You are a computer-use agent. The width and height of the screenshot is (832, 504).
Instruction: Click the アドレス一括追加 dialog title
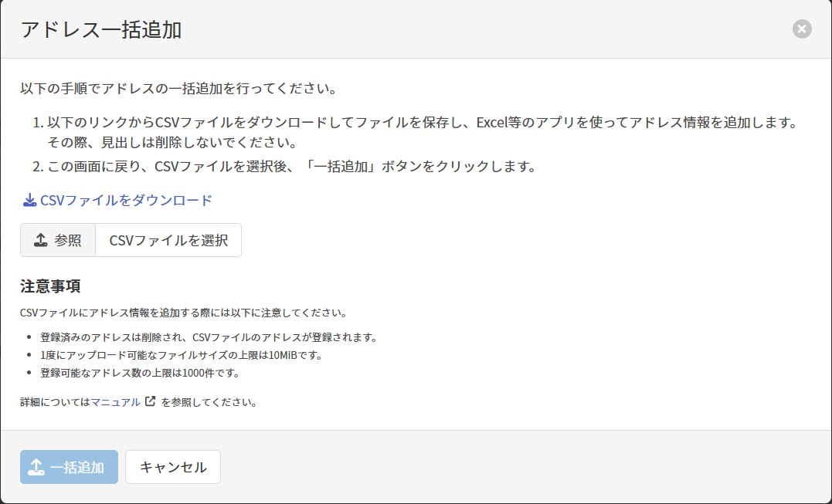101,30
